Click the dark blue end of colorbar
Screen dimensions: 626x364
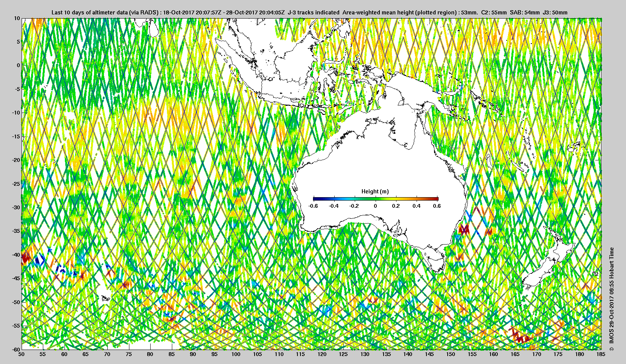315,198
